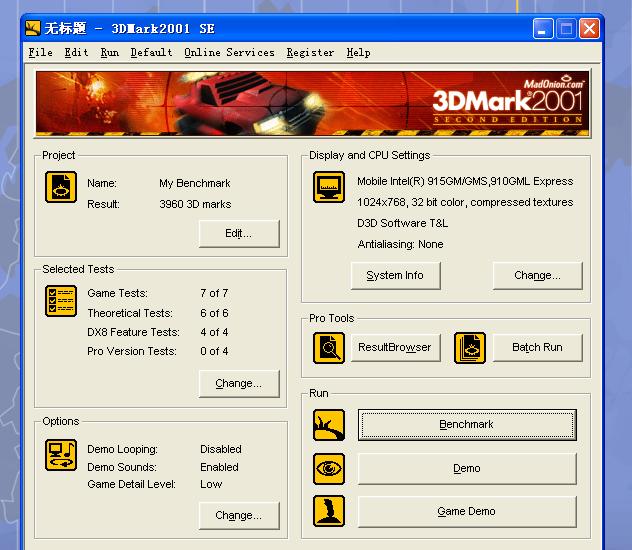This screenshot has height=550, width=632.
Task: Click the Game Demo joystick icon
Action: coord(329,511)
